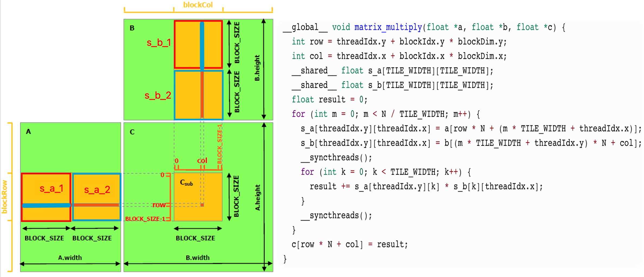Click the 'float result = 0;' line
Screen dimensions: 644x277
[330, 100]
